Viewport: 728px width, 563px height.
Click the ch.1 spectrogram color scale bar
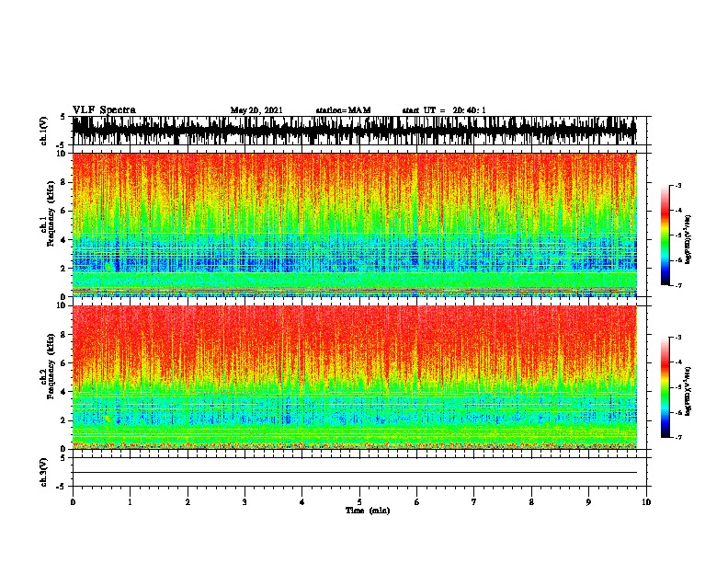[x=665, y=236]
